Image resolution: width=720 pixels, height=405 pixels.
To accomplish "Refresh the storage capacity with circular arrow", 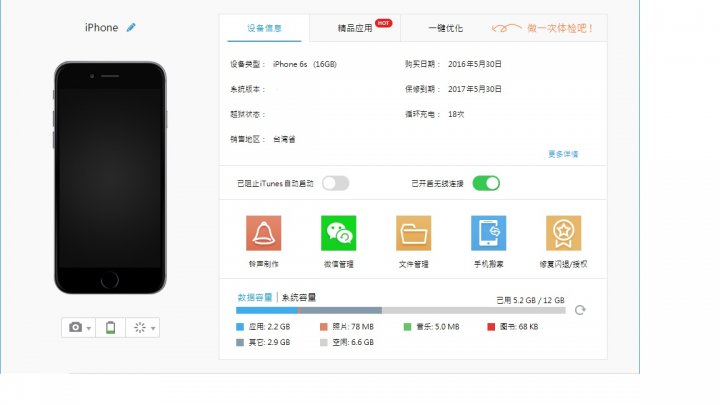I will click(x=580, y=310).
